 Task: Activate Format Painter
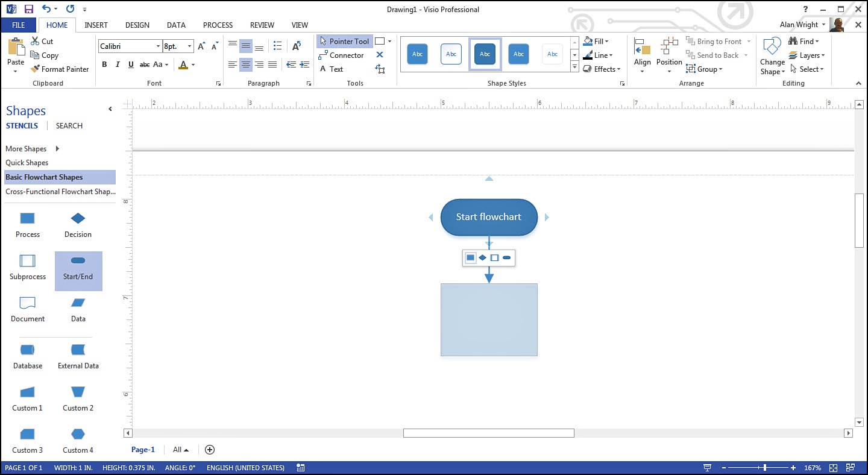[60, 69]
